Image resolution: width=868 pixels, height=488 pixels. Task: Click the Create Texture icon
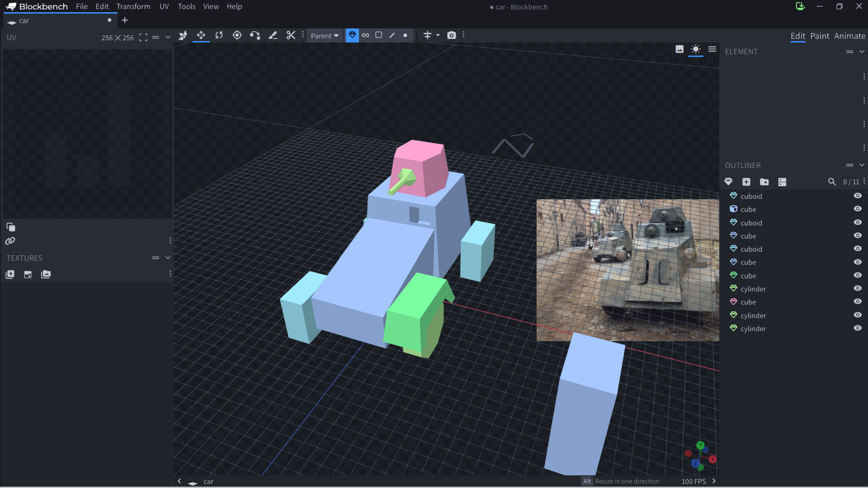28,274
